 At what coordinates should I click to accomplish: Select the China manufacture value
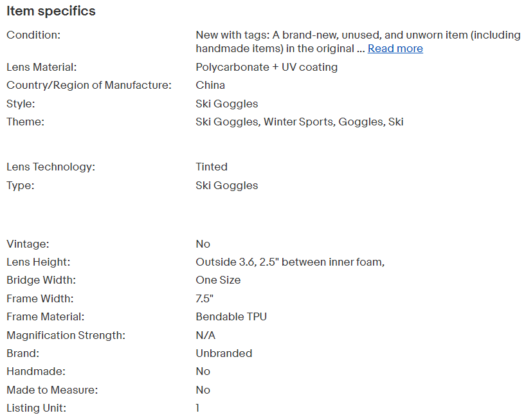click(210, 85)
